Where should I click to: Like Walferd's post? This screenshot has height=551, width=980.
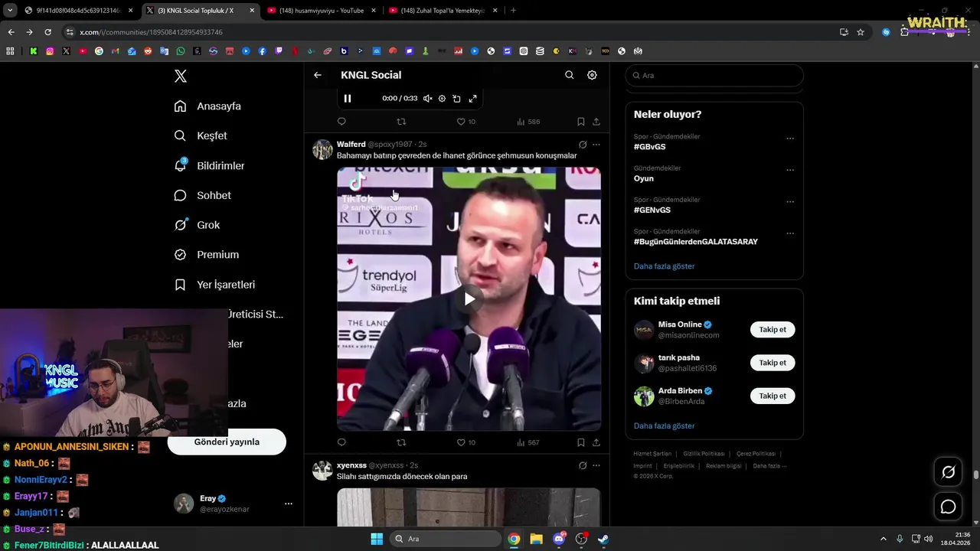coord(465,442)
